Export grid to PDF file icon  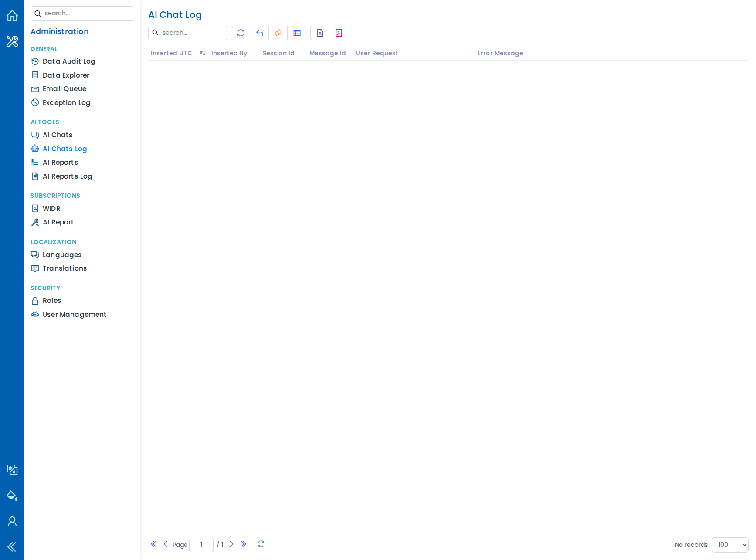(339, 33)
